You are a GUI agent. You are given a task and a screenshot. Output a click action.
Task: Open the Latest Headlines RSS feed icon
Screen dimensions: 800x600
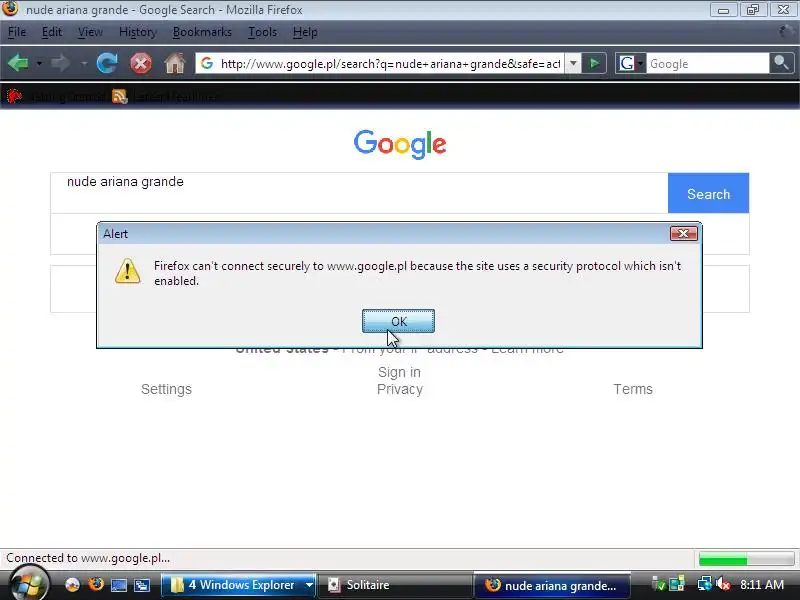coord(119,96)
